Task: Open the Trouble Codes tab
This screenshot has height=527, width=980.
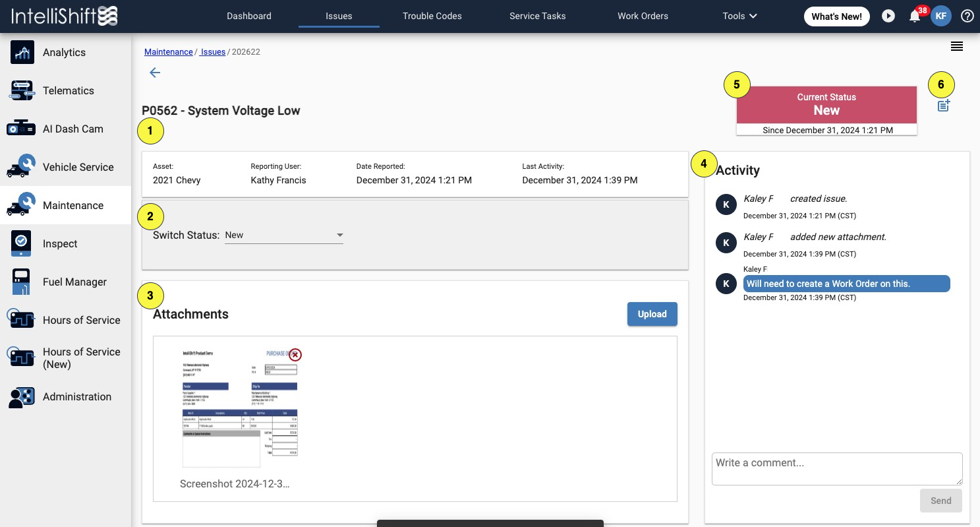Action: click(x=432, y=16)
